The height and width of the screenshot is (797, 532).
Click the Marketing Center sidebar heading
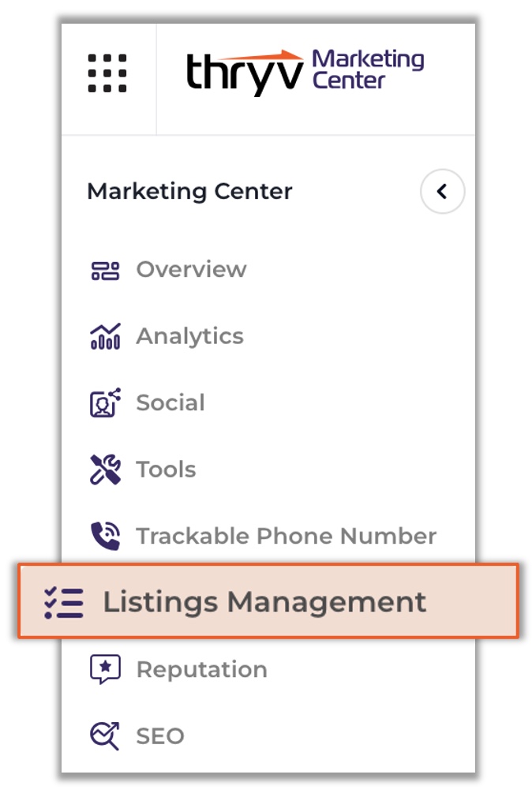click(189, 192)
